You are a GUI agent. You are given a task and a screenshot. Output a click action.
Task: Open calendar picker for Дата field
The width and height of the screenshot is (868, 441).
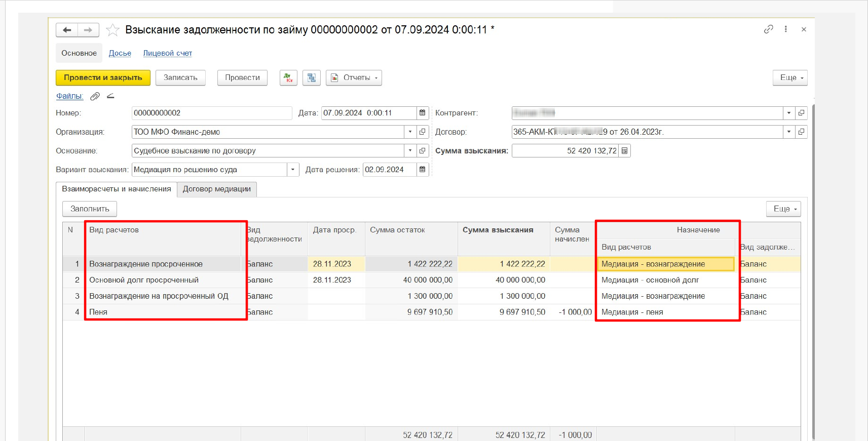(423, 113)
